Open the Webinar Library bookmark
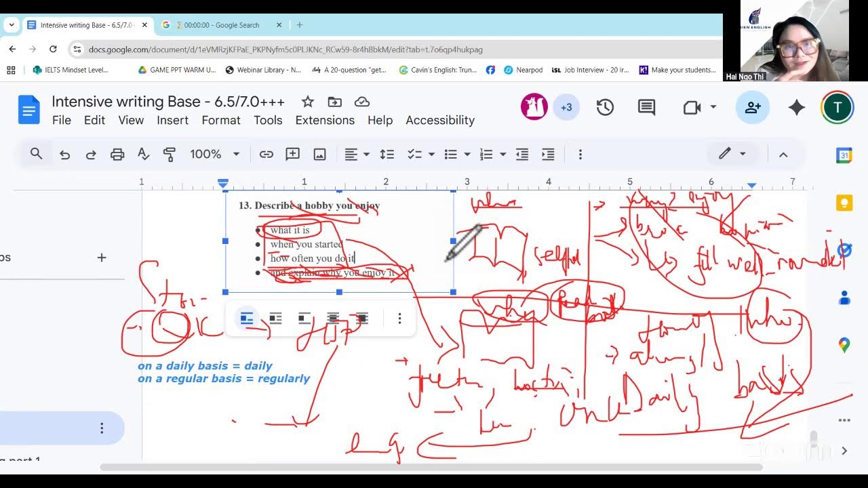The image size is (868, 488). point(263,70)
